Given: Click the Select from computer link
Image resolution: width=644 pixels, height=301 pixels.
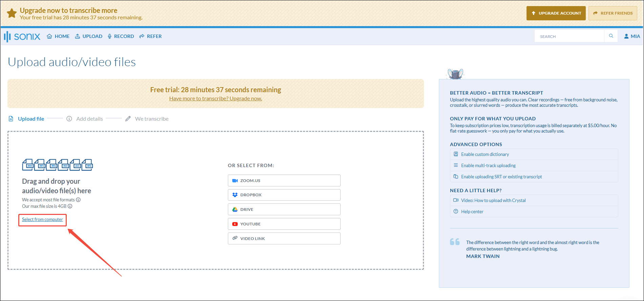Looking at the screenshot, I should click(42, 220).
